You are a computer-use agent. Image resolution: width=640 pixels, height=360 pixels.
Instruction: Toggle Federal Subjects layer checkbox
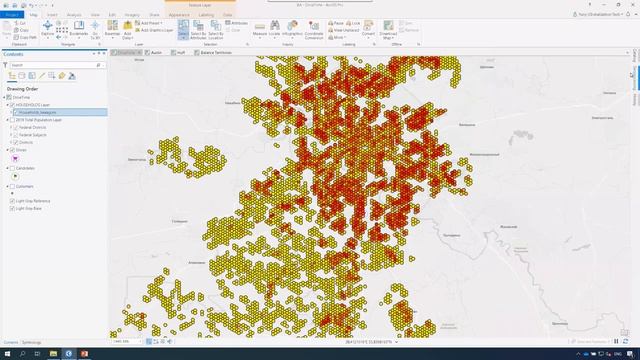pos(16,135)
